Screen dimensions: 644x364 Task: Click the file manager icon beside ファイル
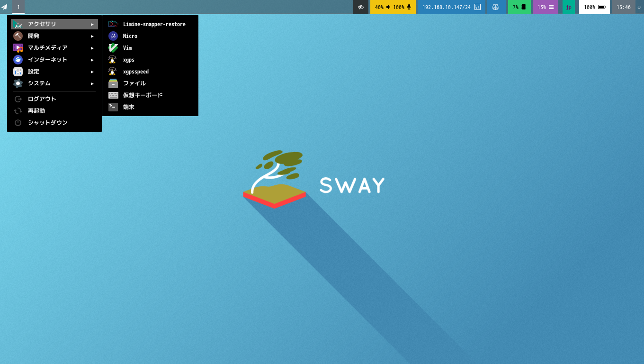113,83
